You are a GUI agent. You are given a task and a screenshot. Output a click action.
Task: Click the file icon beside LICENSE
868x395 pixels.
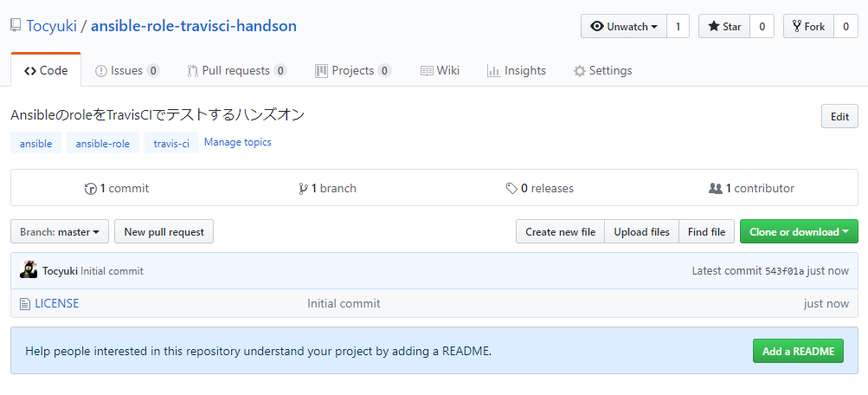coord(24,303)
